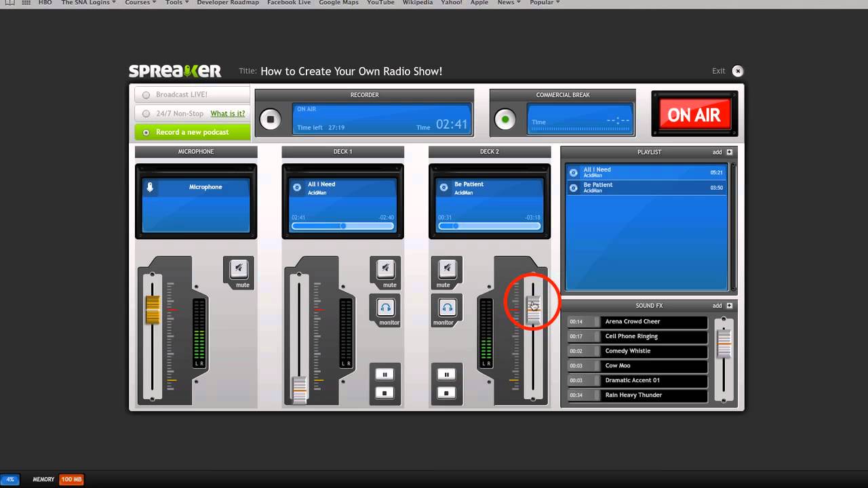Mute Deck 1
Image resolution: width=868 pixels, height=488 pixels.
pos(385,269)
